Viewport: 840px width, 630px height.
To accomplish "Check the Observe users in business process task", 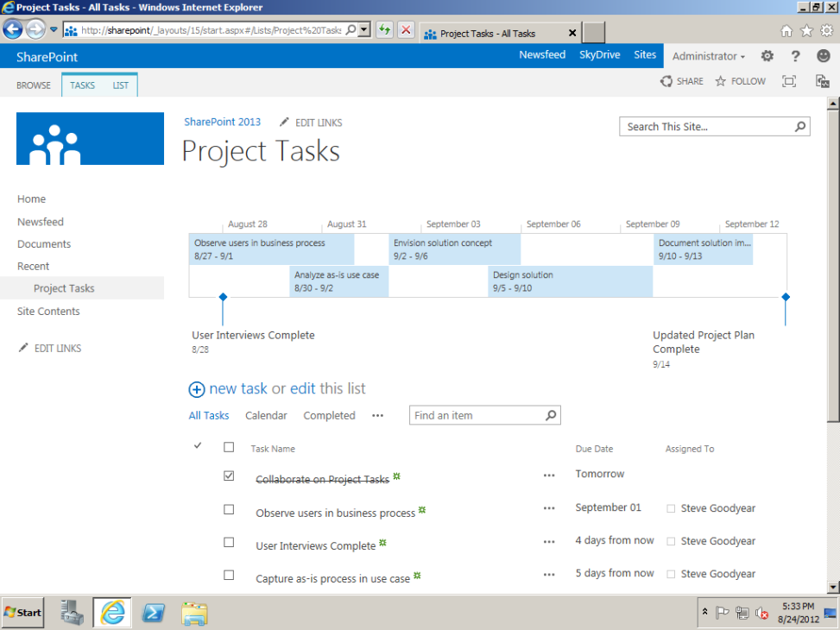I will tap(229, 508).
